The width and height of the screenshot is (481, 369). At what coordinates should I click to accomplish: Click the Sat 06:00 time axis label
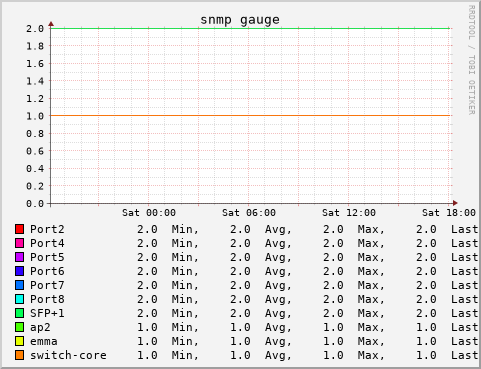249,213
